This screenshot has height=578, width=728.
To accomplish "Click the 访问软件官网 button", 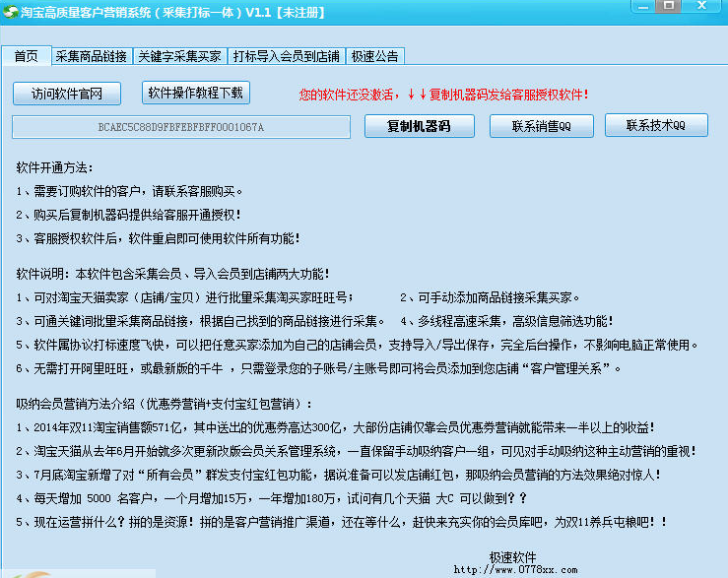I will 67,94.
